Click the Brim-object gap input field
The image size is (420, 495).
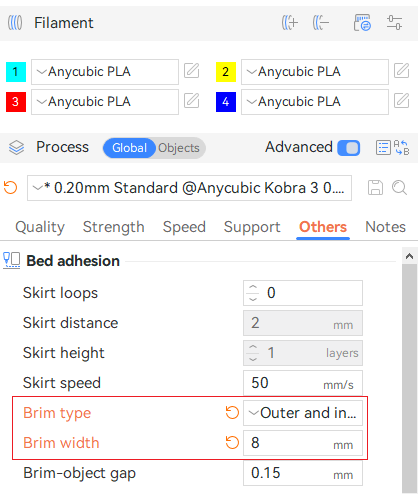(303, 473)
